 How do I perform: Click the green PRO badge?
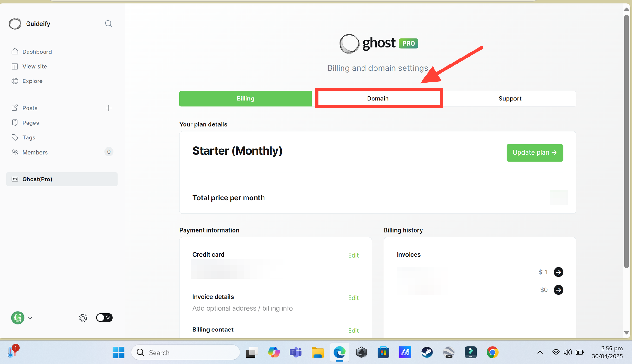409,44
